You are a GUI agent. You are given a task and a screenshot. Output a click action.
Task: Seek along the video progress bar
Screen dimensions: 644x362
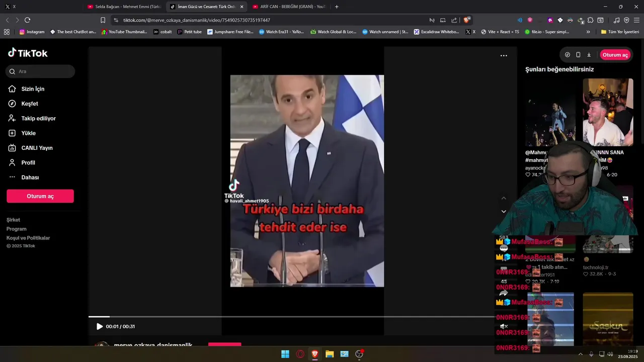[292, 317]
